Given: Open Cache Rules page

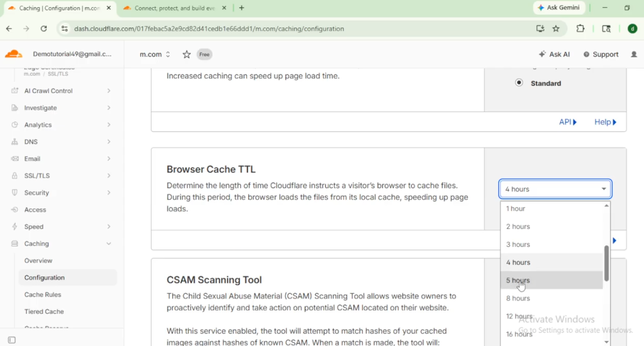Looking at the screenshot, I should [43, 294].
